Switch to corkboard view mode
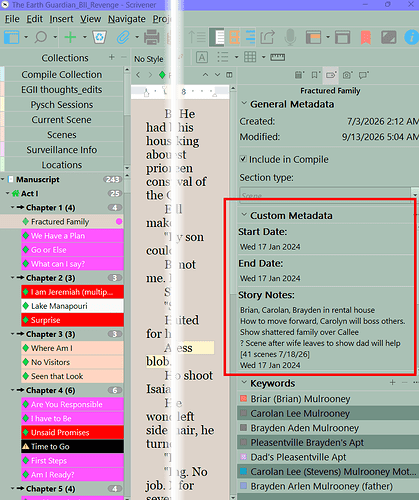The image size is (419, 500). tap(234, 37)
